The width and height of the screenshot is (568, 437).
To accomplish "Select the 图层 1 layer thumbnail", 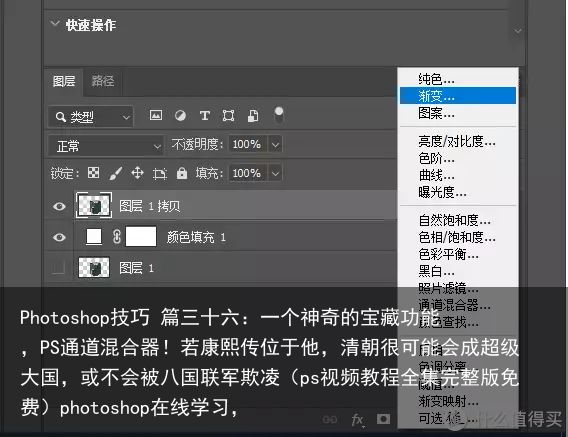I will [x=94, y=267].
